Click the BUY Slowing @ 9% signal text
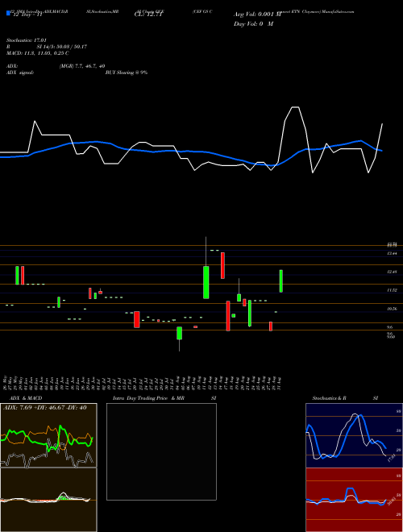 (127, 73)
